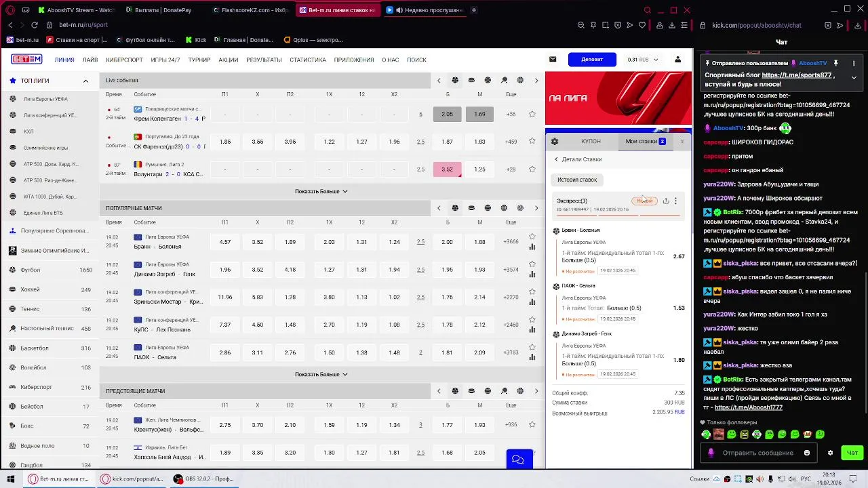The height and width of the screenshot is (488, 868).
Task: Expand Показать Больше under Live events
Action: 321,191
